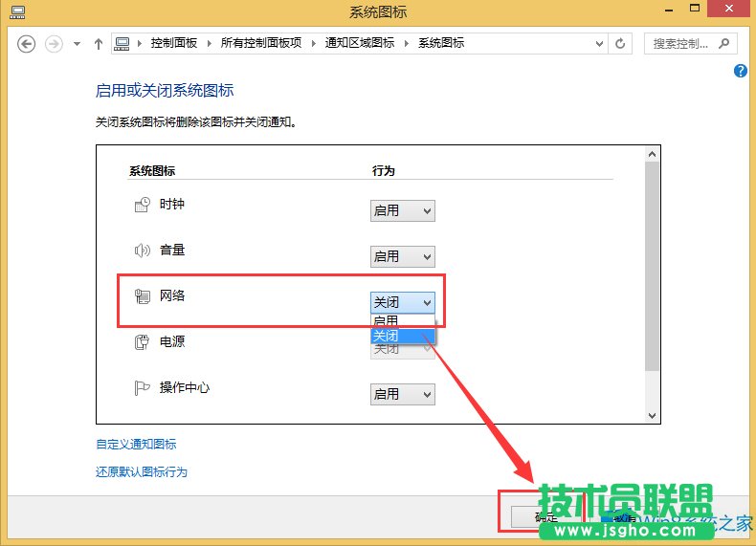Screen dimensions: 756x546
Task: Click the 网络 row label
Action: [172, 295]
